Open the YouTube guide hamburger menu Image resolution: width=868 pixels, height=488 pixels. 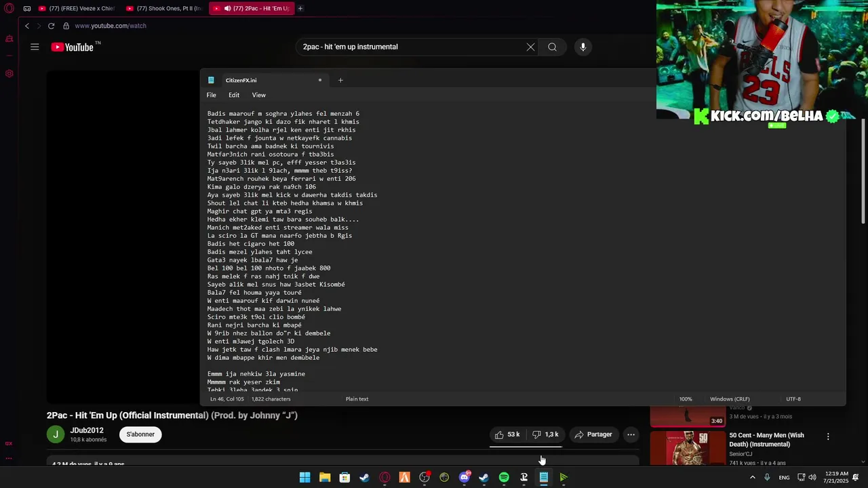(x=35, y=47)
